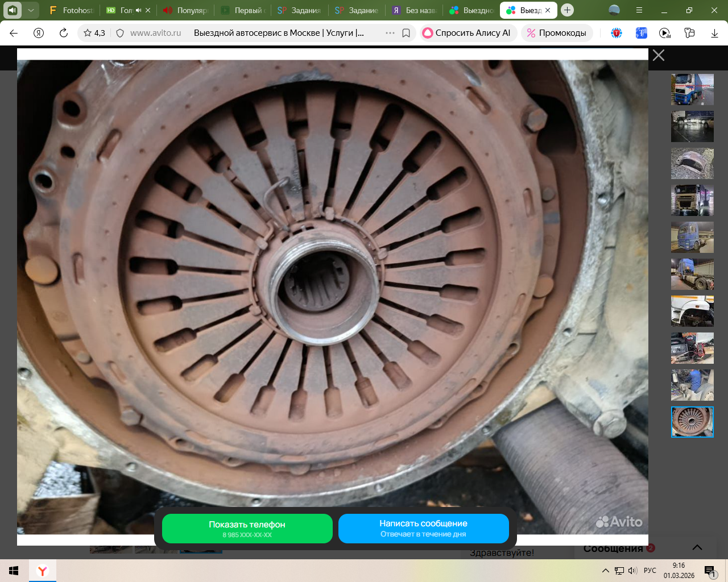The height and width of the screenshot is (582, 728).
Task: Toggle the system volume icon in tray
Action: pyautogui.click(x=632, y=571)
